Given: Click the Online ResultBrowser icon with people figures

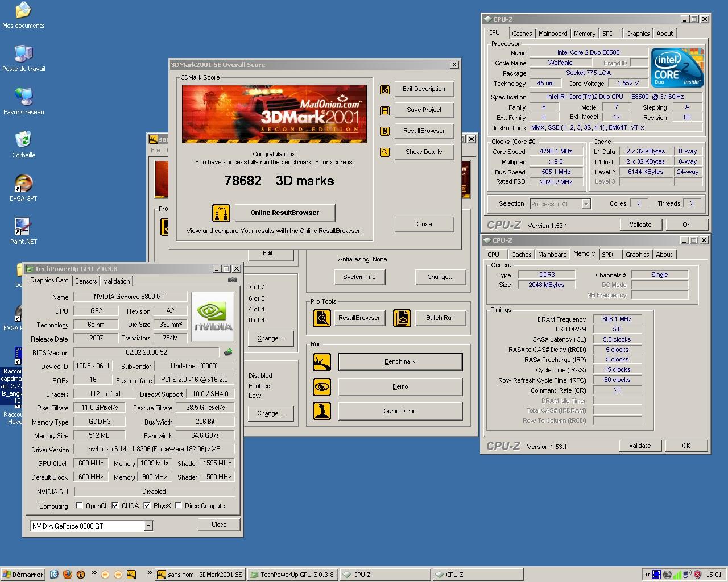Looking at the screenshot, I should (221, 213).
